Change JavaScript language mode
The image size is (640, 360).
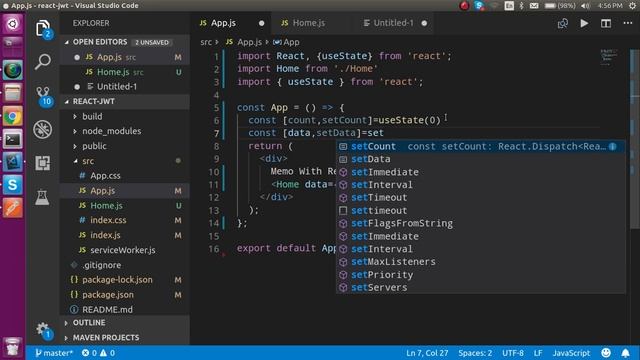[571, 353]
